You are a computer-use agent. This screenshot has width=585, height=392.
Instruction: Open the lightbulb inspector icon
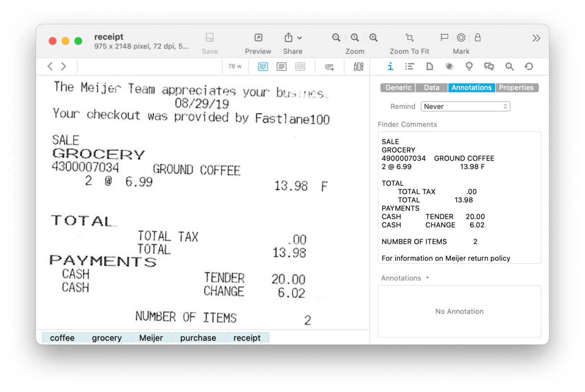coord(469,67)
